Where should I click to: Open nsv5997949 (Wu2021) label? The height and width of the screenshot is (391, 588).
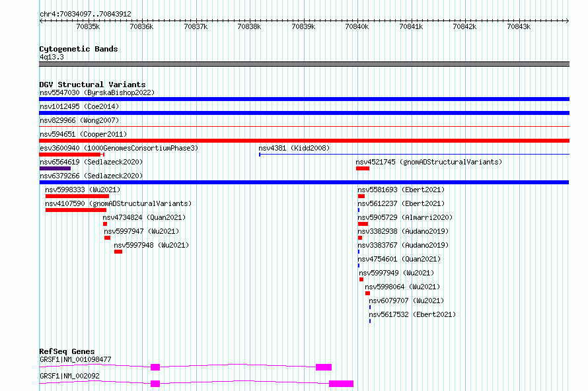396,273
